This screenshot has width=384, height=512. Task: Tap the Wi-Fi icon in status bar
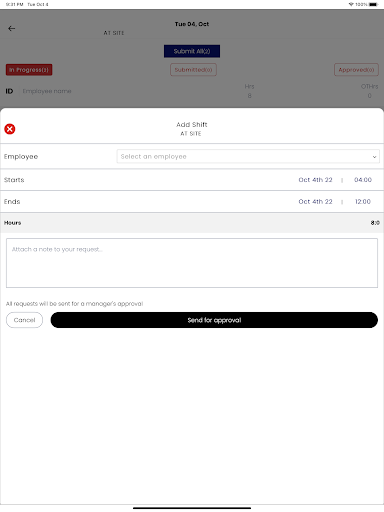[x=351, y=4]
